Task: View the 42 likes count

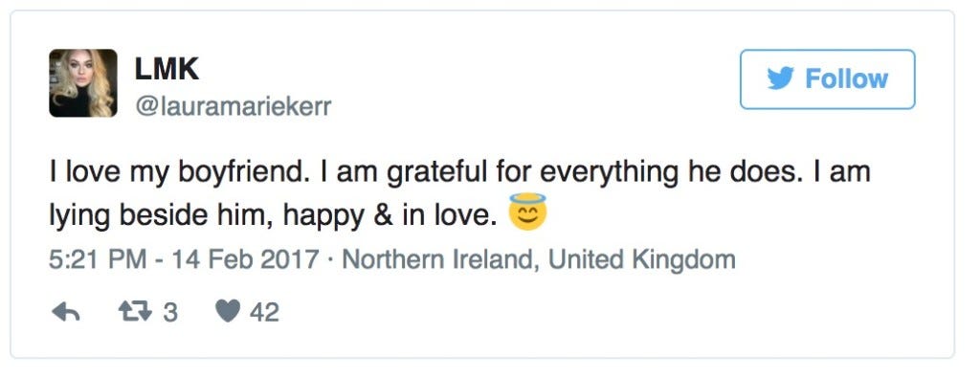Action: point(264,312)
